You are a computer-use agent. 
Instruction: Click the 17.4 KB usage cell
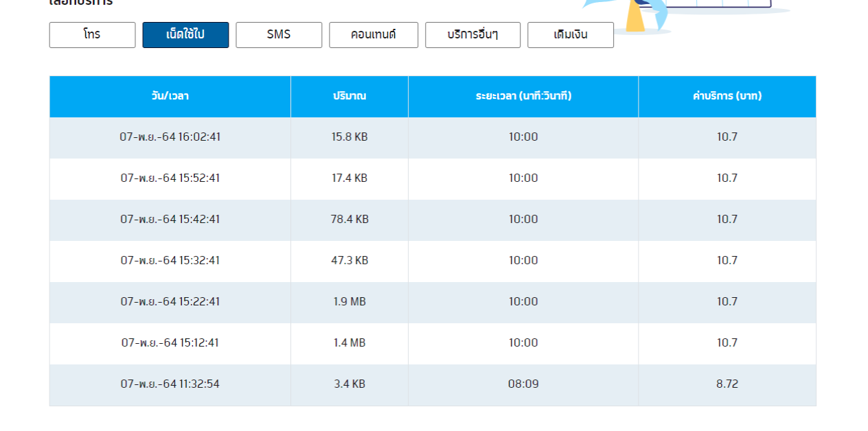tap(350, 178)
